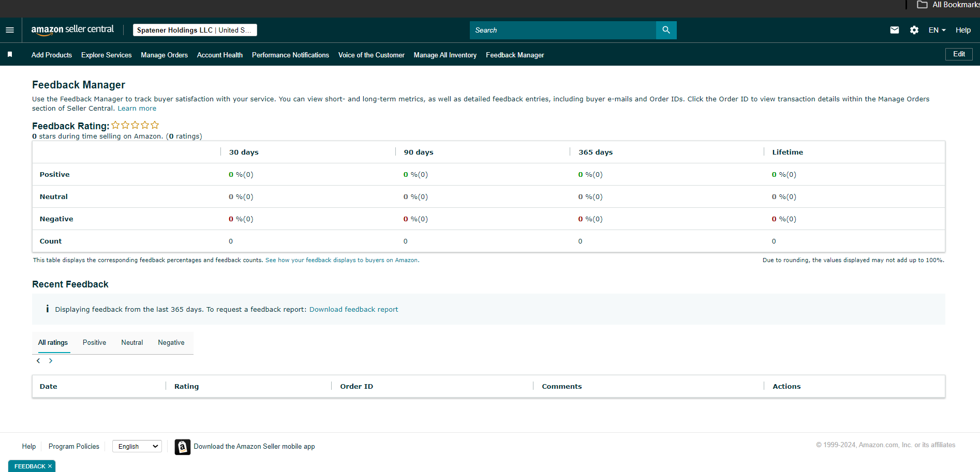This screenshot has height=472, width=980.
Task: Click the Recent Feedback heading
Action: (x=70, y=284)
